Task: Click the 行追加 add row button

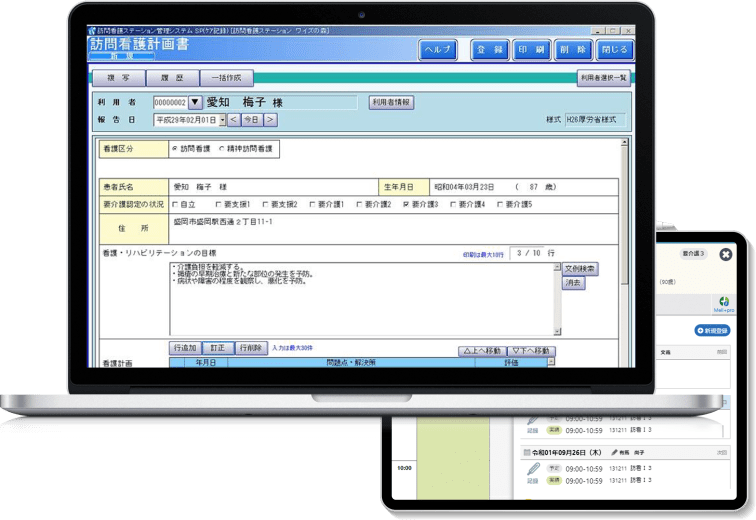Action: [185, 348]
